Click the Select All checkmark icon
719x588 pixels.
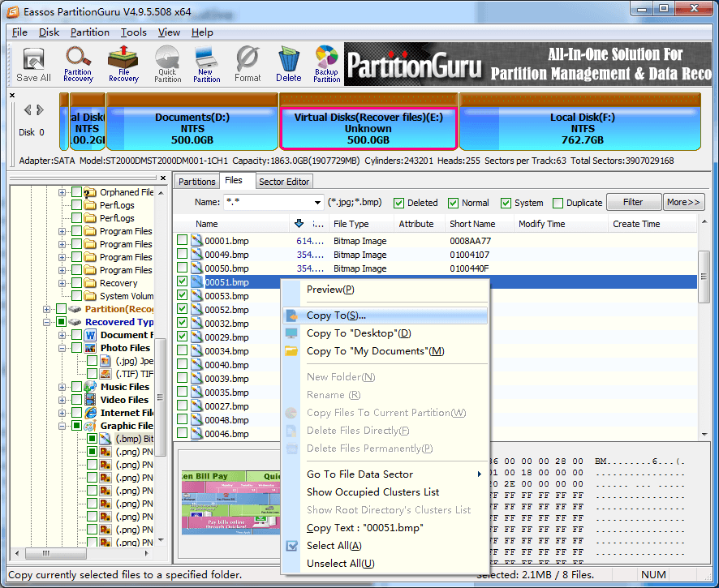(x=291, y=546)
